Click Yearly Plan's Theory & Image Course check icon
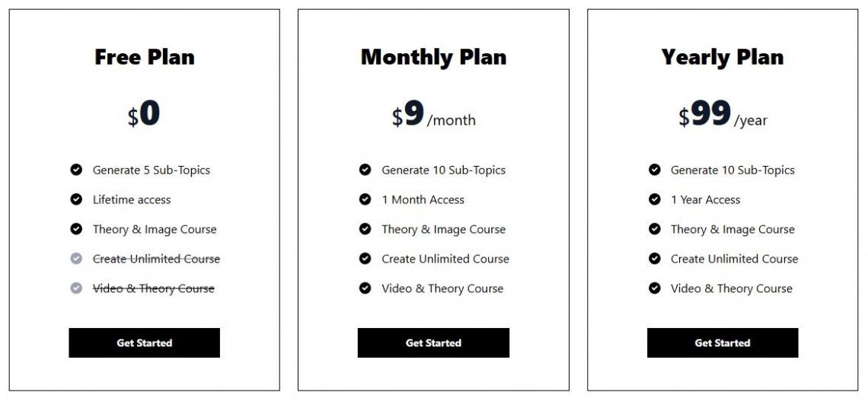This screenshot has height=408, width=868. [x=655, y=229]
